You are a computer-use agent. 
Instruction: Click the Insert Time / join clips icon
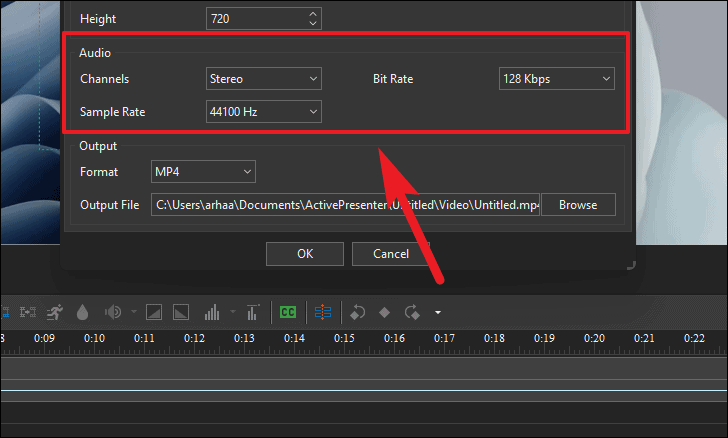(28, 312)
